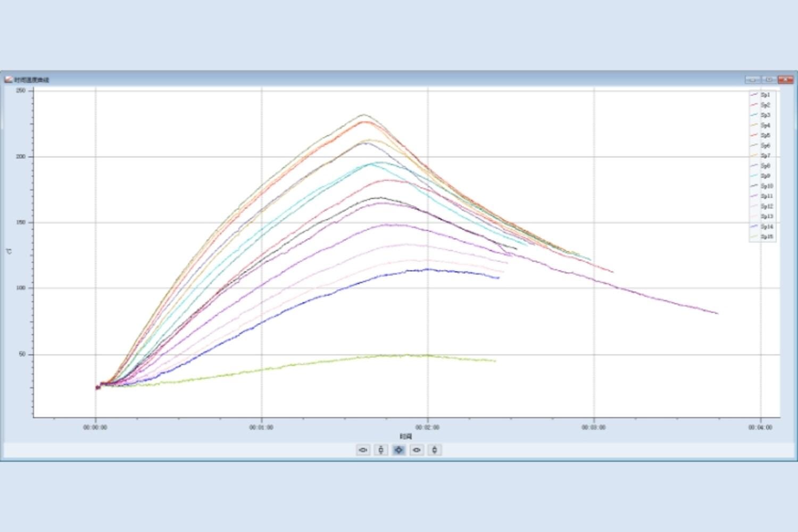Click the rightmost vertical scale icon
This screenshot has width=798, height=532.
click(x=435, y=450)
